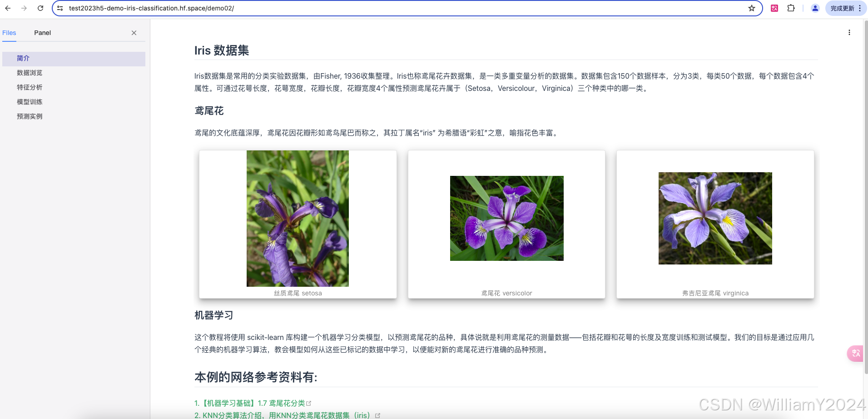Click caption 鸢尾花 versicolor
The image size is (868, 419).
[x=506, y=294]
